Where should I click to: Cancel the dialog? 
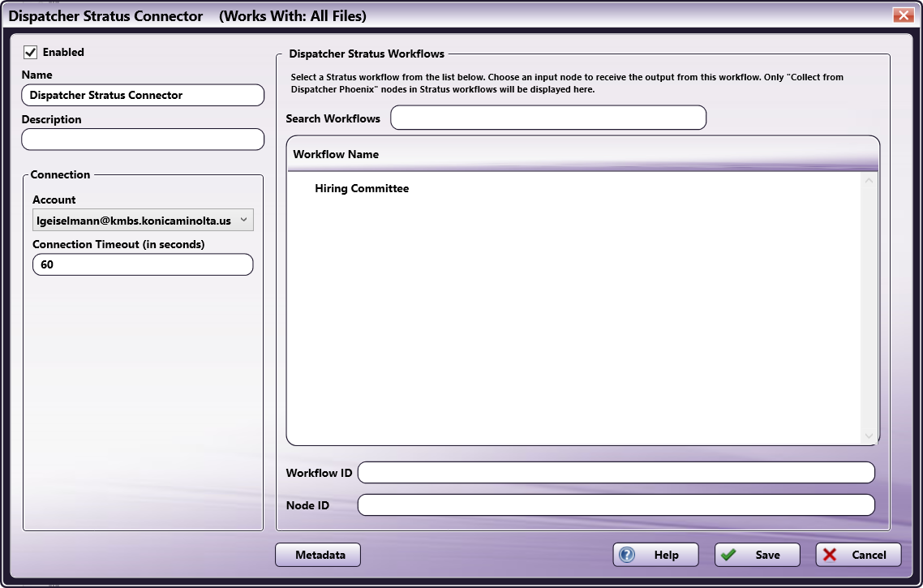pyautogui.click(x=858, y=555)
